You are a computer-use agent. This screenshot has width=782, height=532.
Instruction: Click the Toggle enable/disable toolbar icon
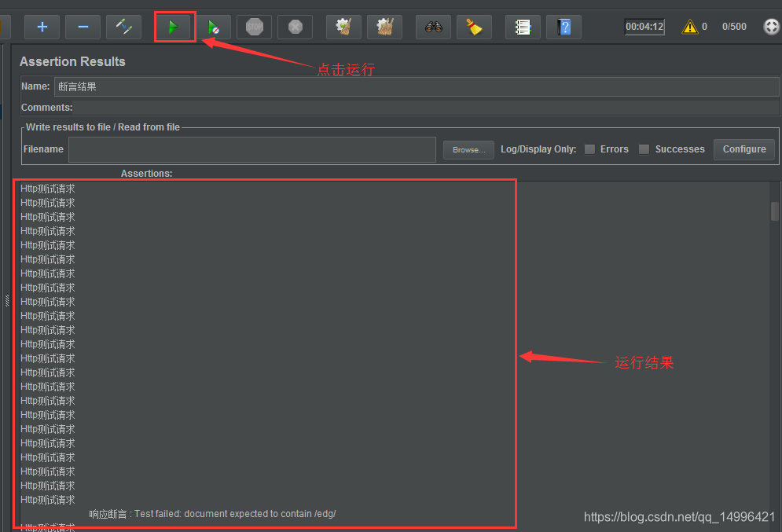click(123, 27)
